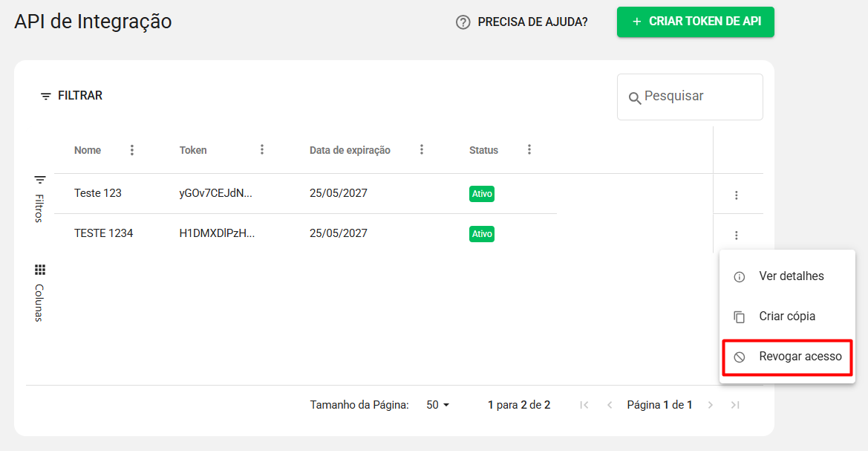The height and width of the screenshot is (451, 868).
Task: Select the TESTE 1234 row name
Action: 103,233
